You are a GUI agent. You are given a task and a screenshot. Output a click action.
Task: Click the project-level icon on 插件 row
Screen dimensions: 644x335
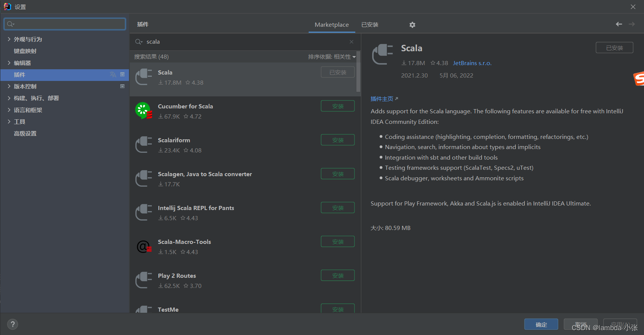[122, 75]
